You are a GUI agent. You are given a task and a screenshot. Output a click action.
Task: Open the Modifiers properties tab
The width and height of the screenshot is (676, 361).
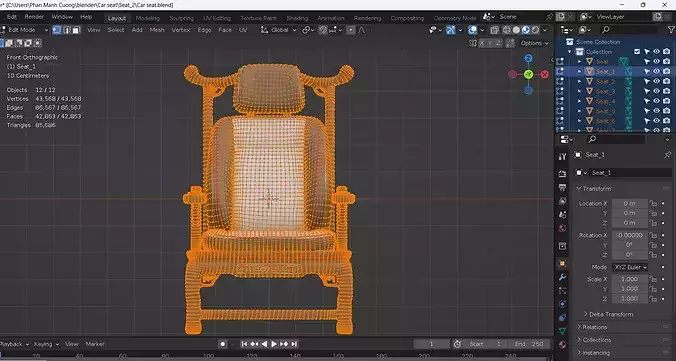[562, 277]
